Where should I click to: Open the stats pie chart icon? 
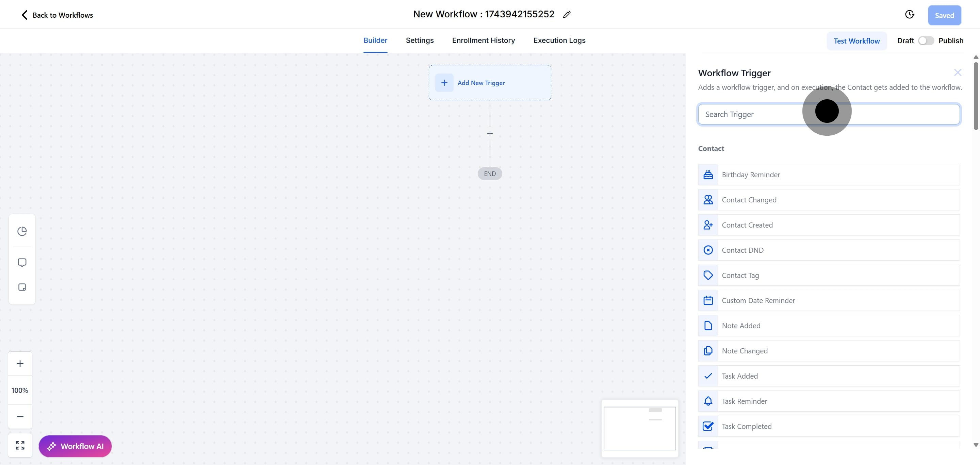(x=22, y=231)
